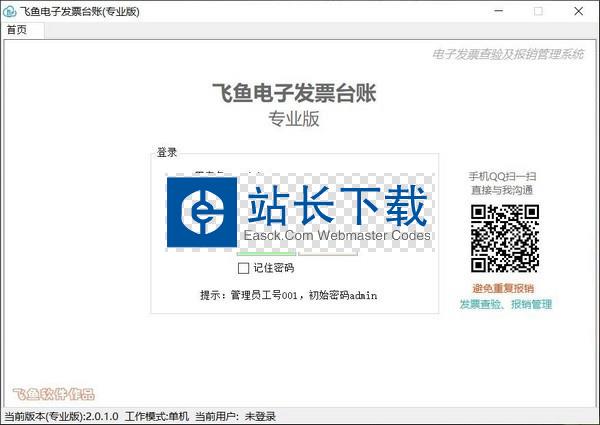Click the 避免重复报销 orange text
Screen dimensions: 600x425
[503, 288]
